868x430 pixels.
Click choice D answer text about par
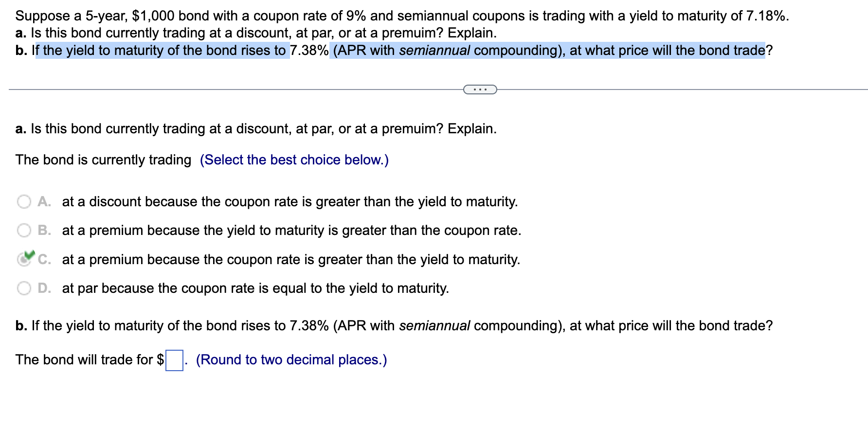pyautogui.click(x=255, y=288)
